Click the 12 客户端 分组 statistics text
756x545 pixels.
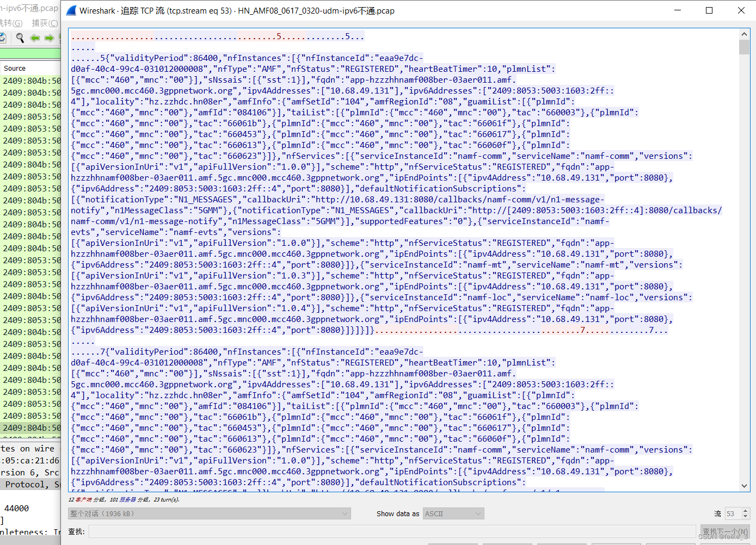point(86,499)
